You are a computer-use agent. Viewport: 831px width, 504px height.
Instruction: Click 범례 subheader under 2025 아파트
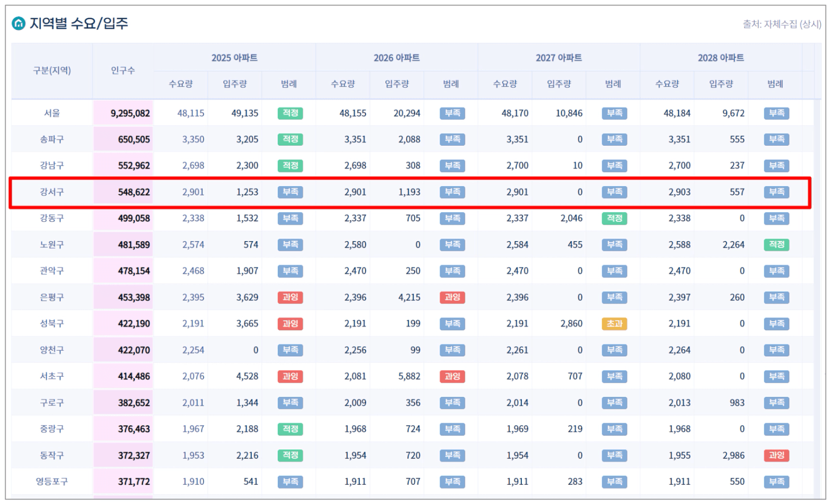pyautogui.click(x=289, y=84)
